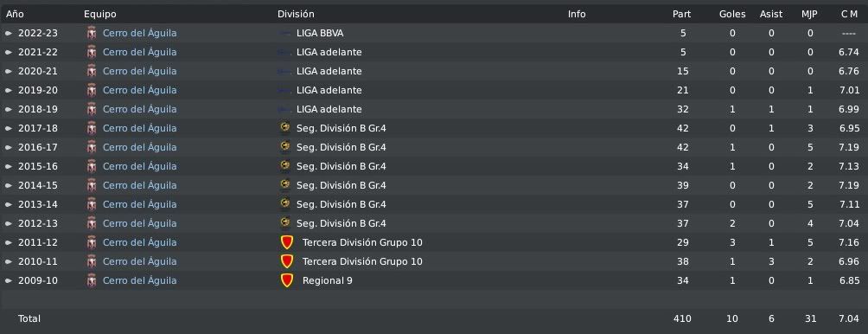Image resolution: width=868 pixels, height=334 pixels.
Task: Sort by the Goles column header
Action: 732,14
